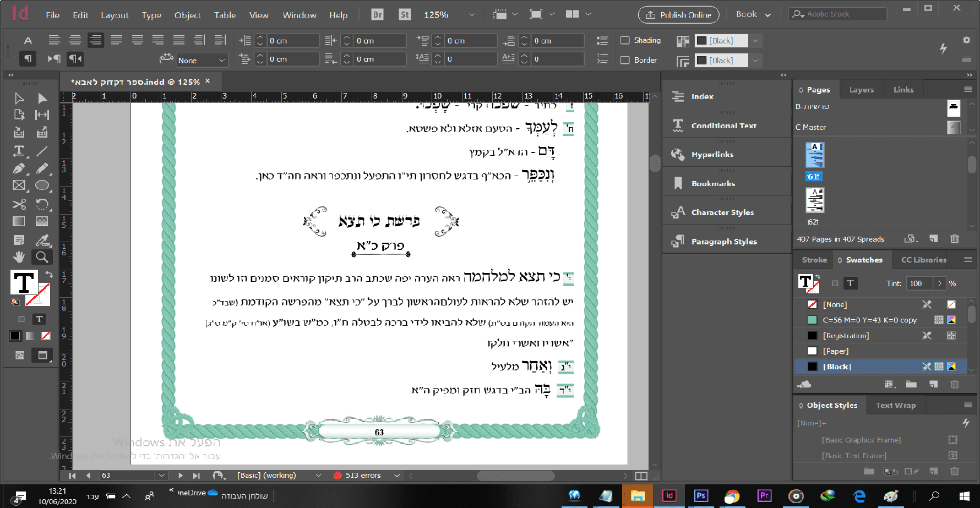Select the Pencil tool

(42, 168)
